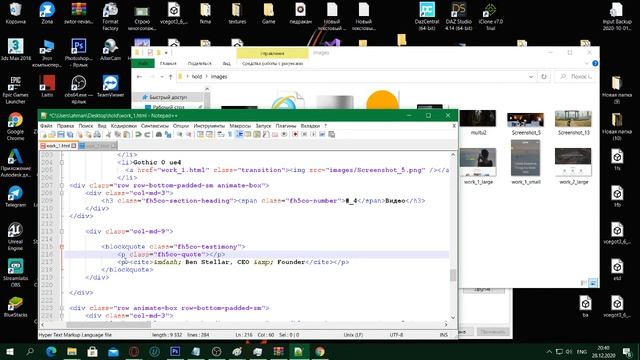Toggle synchronized horizontal scrolling icon
The height and width of the screenshot is (360, 640).
click(x=209, y=134)
